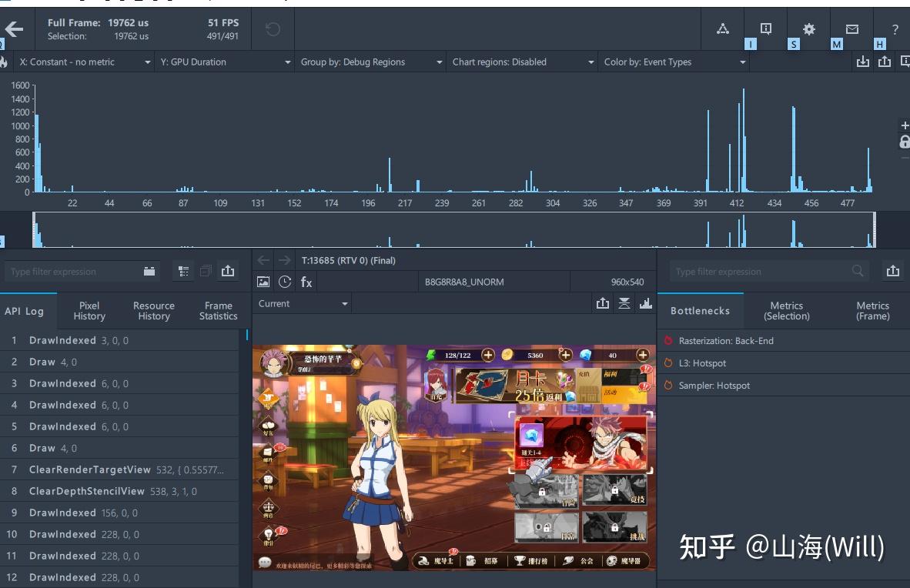Click the red icon beside Rasterization: Back-End
Screen dimensions: 910x588
tap(668, 341)
